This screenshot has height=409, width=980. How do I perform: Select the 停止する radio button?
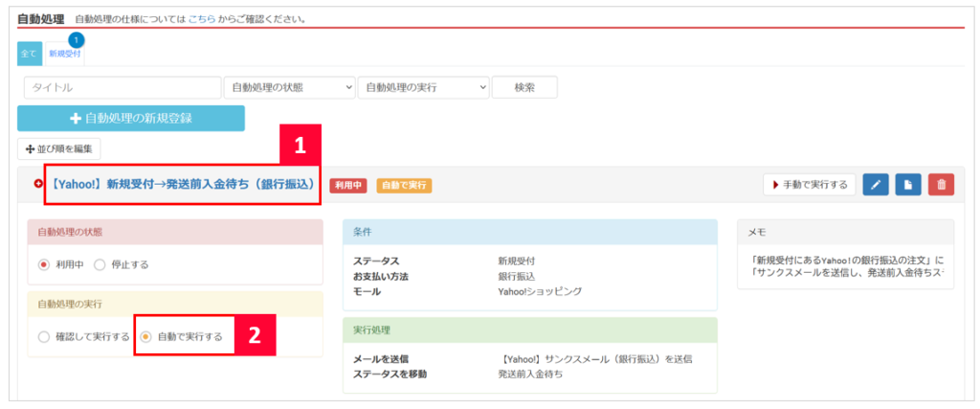click(x=100, y=264)
